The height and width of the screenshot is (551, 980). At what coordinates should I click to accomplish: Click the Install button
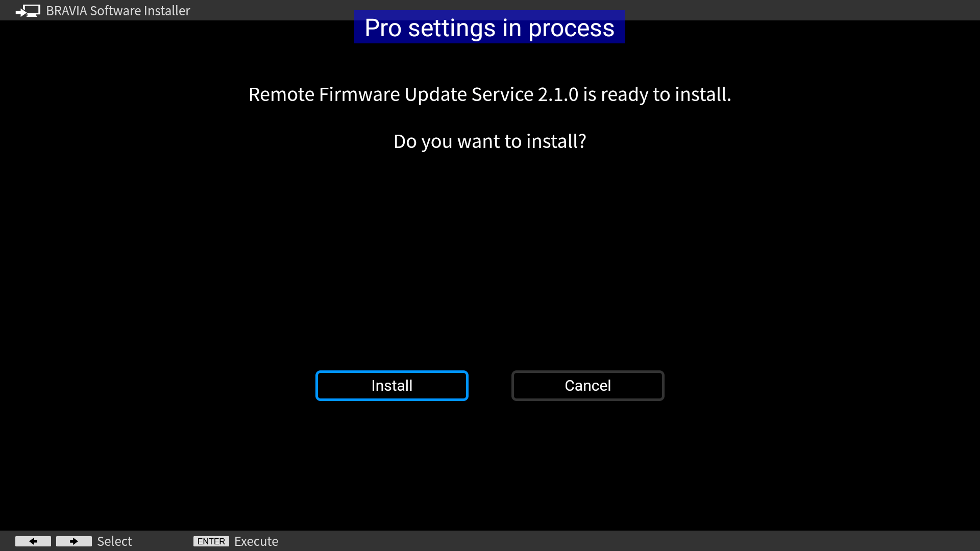coord(391,386)
